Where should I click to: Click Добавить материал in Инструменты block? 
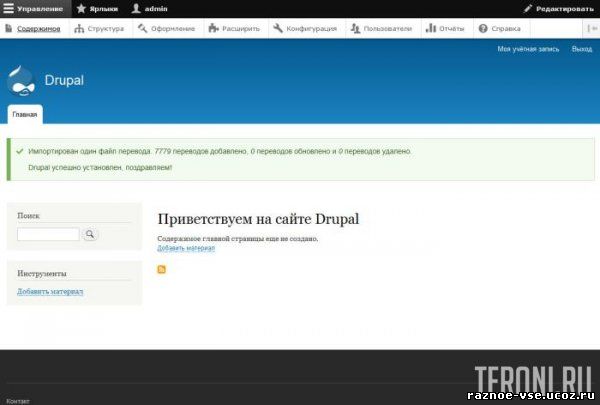(50, 292)
